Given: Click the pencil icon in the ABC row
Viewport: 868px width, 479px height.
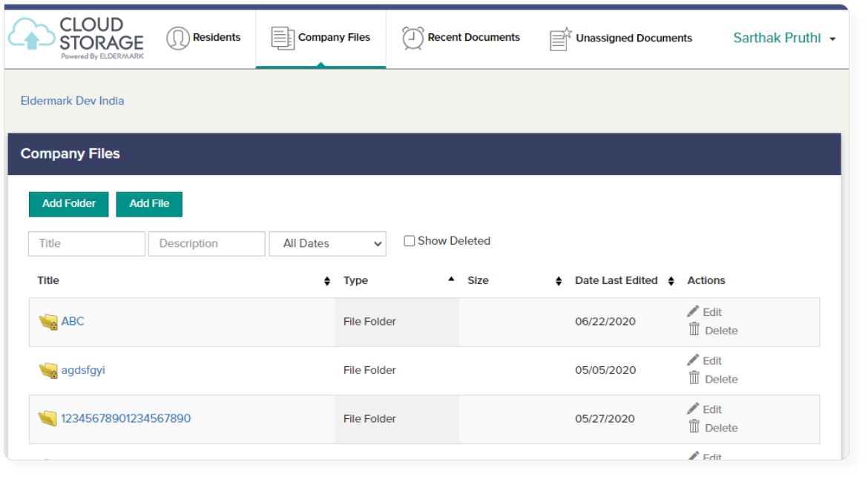Looking at the screenshot, I should [x=693, y=311].
